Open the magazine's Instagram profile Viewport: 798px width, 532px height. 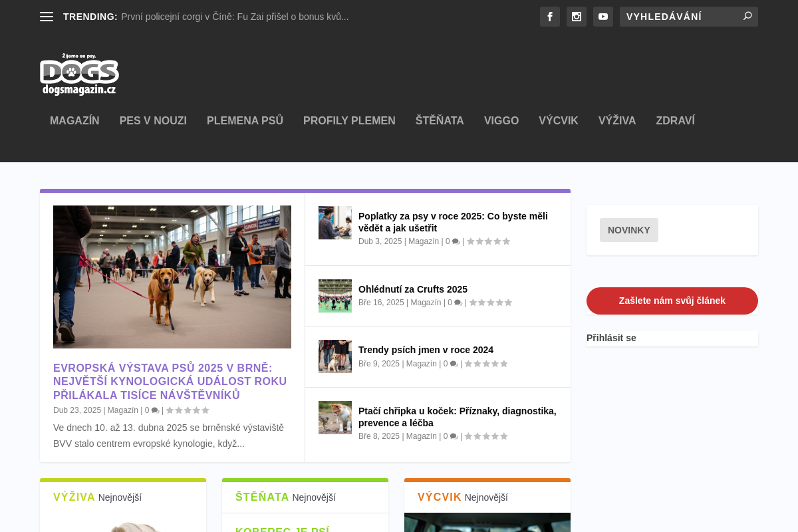pos(576,17)
